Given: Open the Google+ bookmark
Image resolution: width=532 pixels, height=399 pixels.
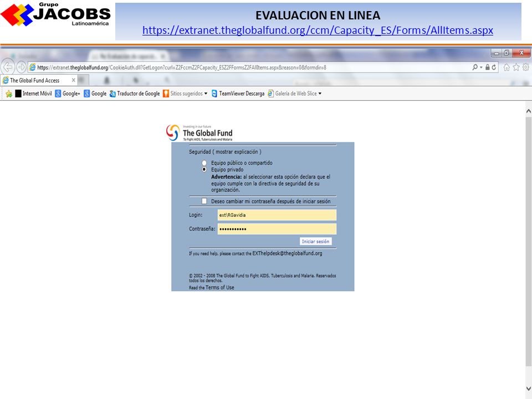Looking at the screenshot, I should pyautogui.click(x=68, y=94).
